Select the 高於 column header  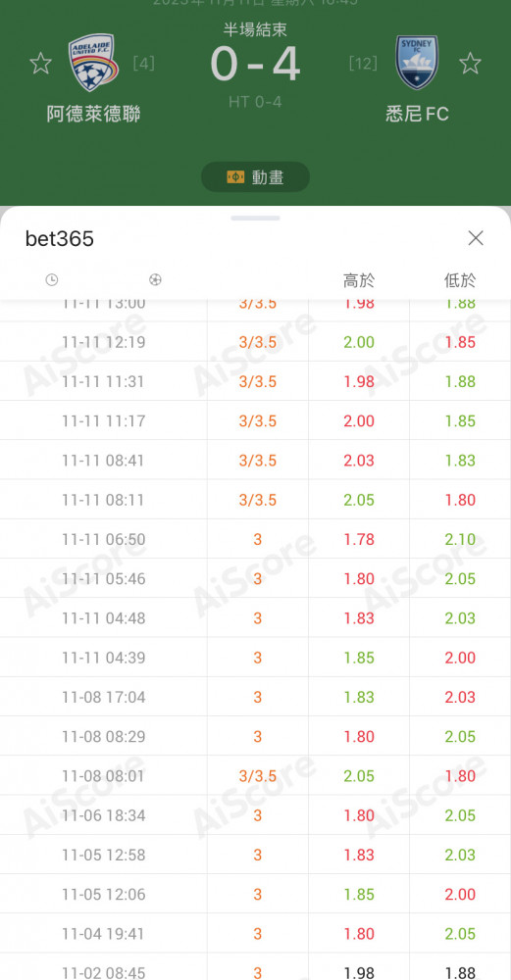click(359, 280)
